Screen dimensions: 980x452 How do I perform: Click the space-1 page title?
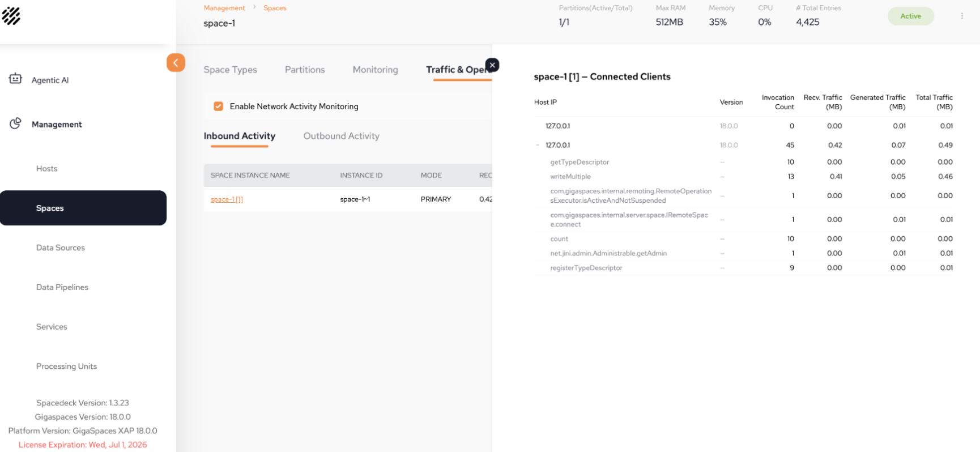tap(219, 23)
